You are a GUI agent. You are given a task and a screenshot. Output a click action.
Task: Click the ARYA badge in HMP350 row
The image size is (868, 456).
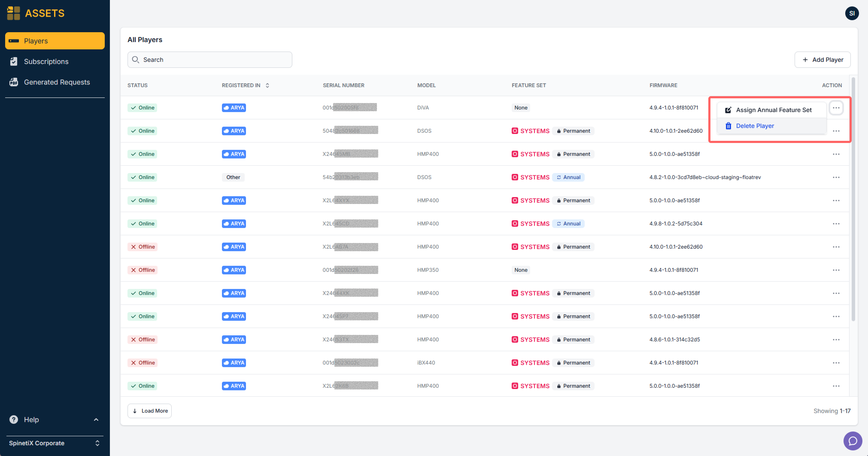click(x=234, y=270)
